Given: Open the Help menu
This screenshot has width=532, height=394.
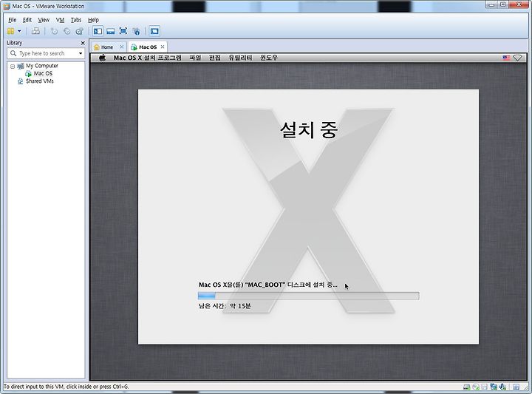Looking at the screenshot, I should [93, 20].
